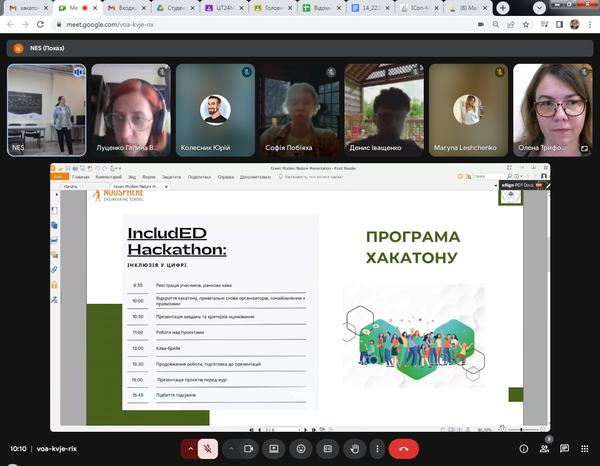
Task: Leave the call with red hang-up button
Action: click(404, 449)
